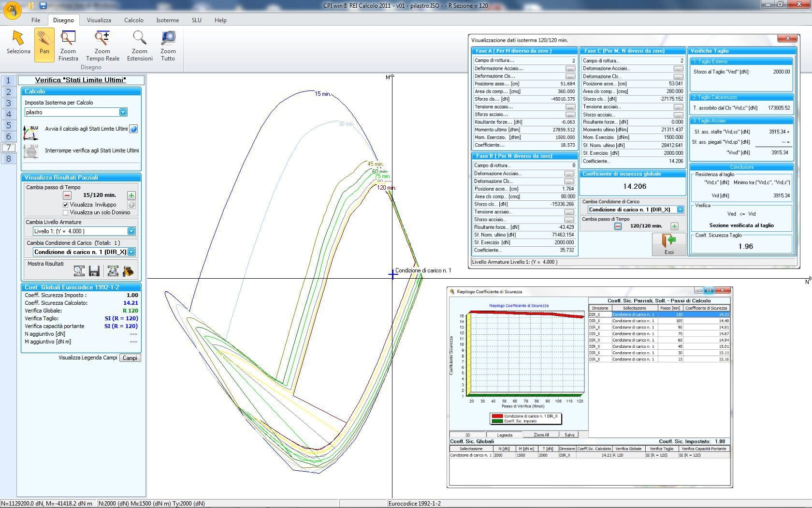Open the Cambia Livello Armature dropdown
Screen dimensions: 812x508
[x=130, y=231]
